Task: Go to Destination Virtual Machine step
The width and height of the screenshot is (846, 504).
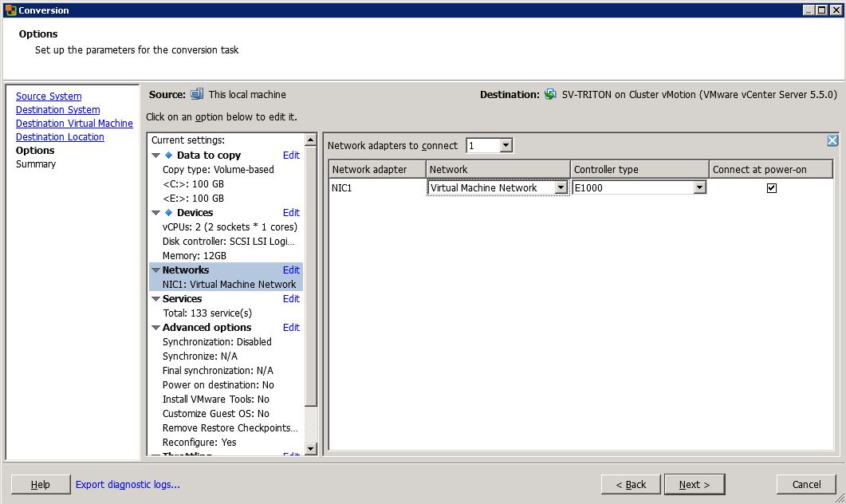Action: [74, 124]
